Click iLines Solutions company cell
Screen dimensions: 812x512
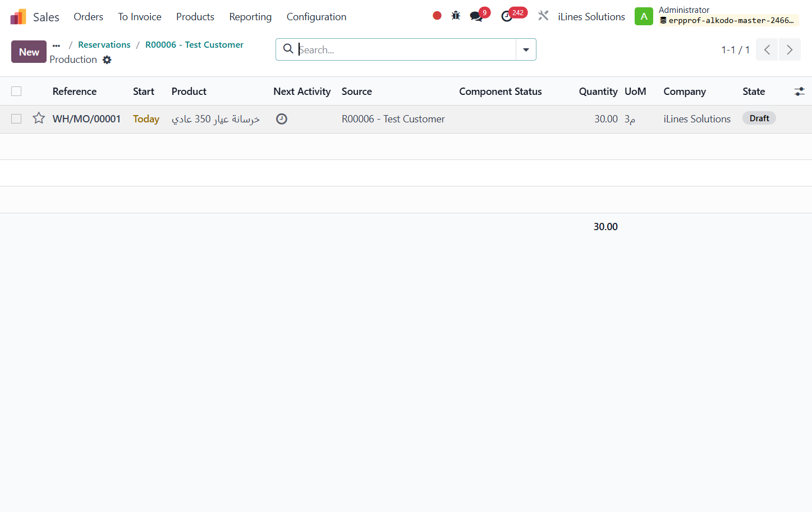[x=697, y=119]
